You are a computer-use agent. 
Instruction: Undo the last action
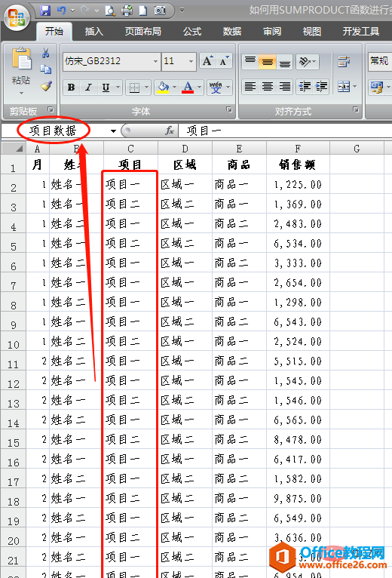click(62, 11)
